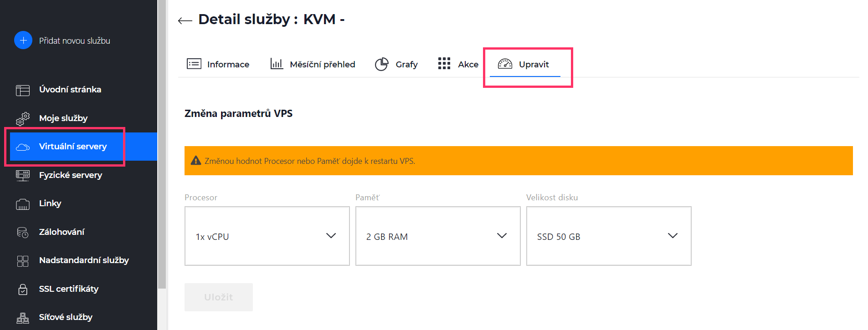Click the Grafy pie chart icon
The image size is (868, 330).
click(382, 64)
